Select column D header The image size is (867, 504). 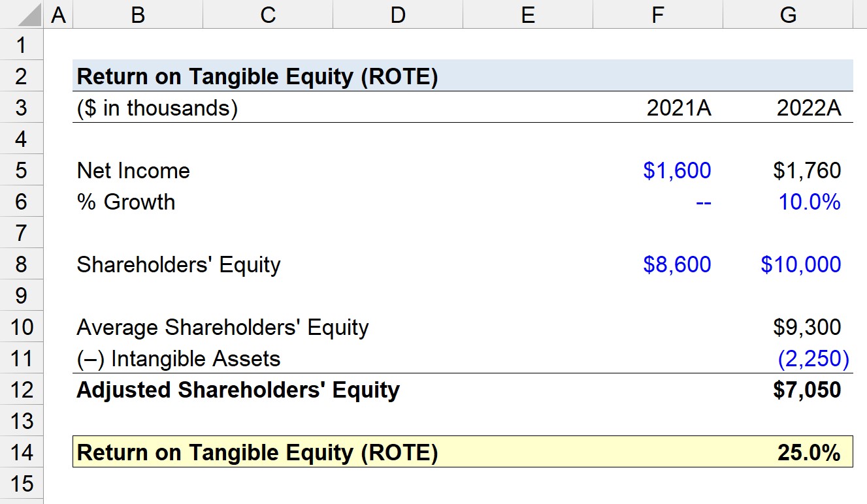pos(397,14)
